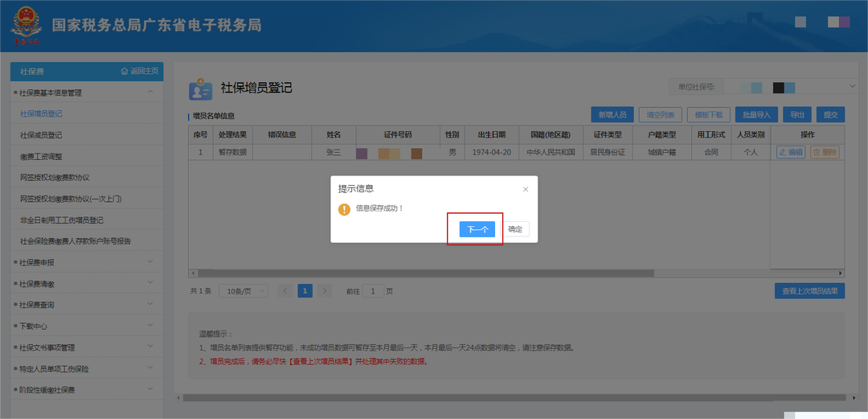This screenshot has width=868, height=419.
Task: Open 非全日制用工工伤增员登记 menu item
Action: 61,220
